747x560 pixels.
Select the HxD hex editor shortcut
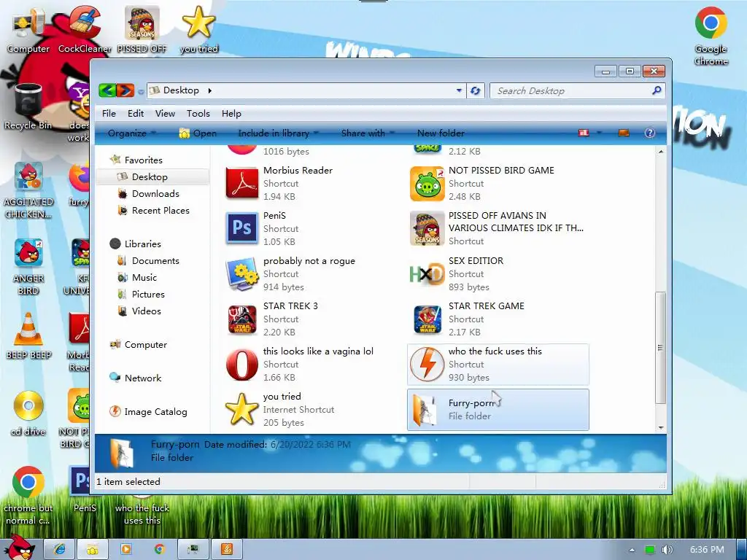coord(427,273)
